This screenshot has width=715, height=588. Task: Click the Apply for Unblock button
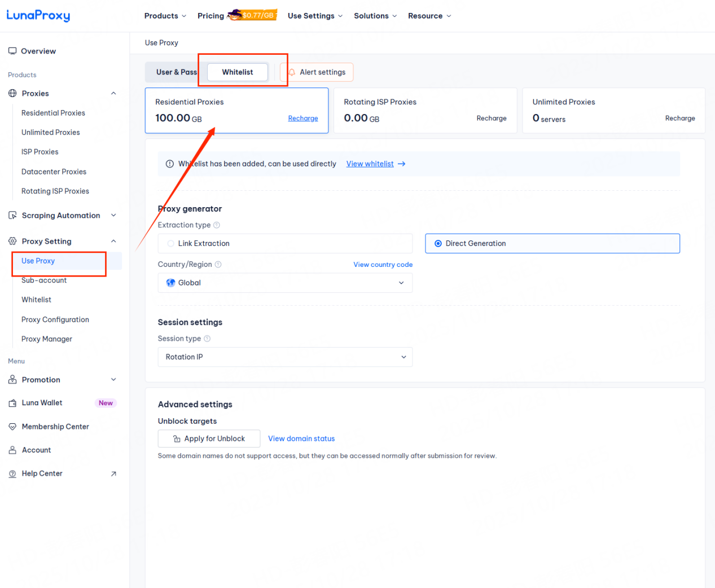click(x=209, y=438)
